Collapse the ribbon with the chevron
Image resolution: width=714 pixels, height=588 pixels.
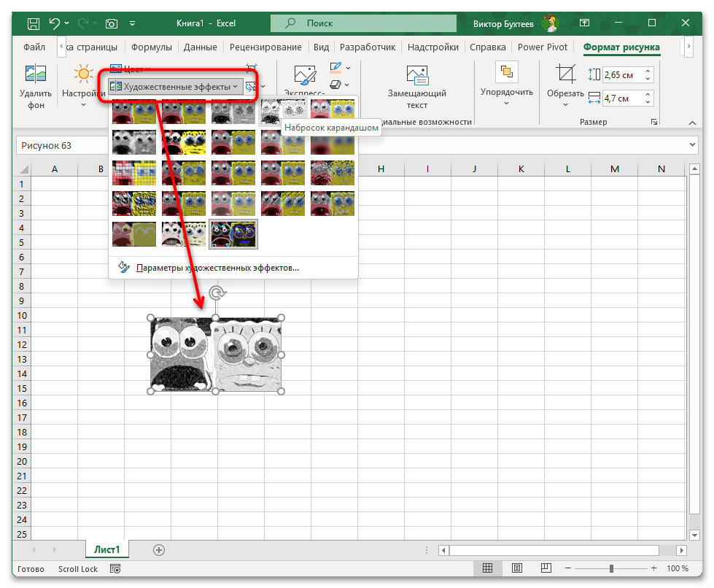click(692, 123)
